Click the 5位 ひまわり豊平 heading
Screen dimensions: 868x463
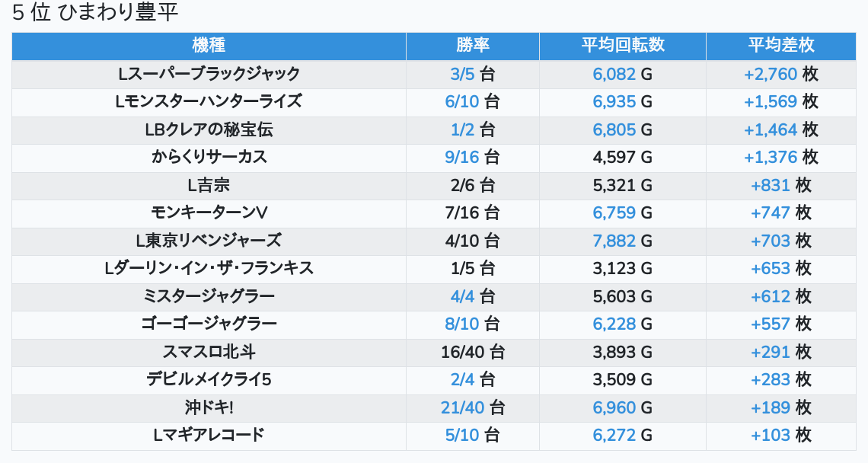[x=95, y=12]
